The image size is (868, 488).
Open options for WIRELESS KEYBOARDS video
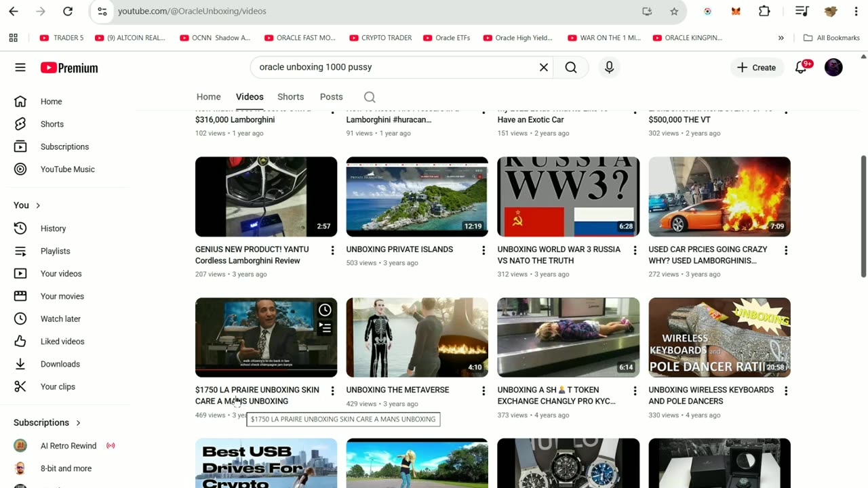click(786, 391)
